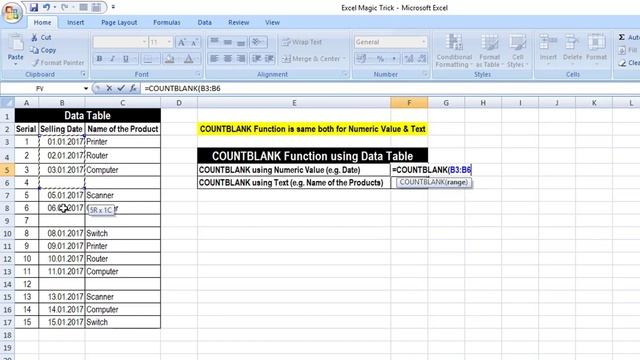Middle align cell contents
The width and height of the screenshot is (640, 360).
tap(228, 42)
